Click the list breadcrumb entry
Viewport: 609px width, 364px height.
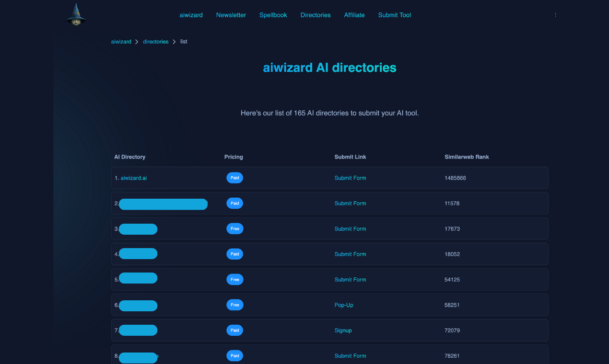coord(184,42)
